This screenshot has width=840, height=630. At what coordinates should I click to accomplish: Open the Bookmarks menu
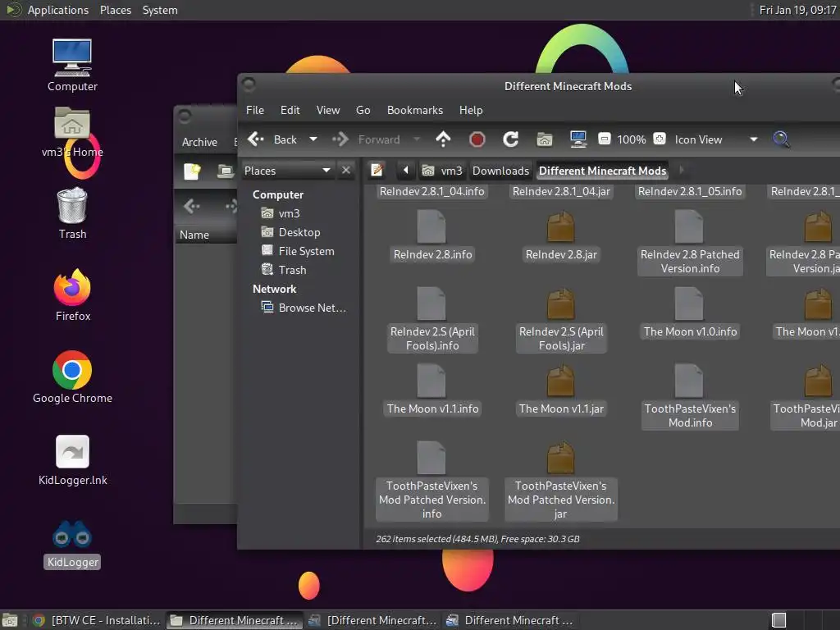414,111
